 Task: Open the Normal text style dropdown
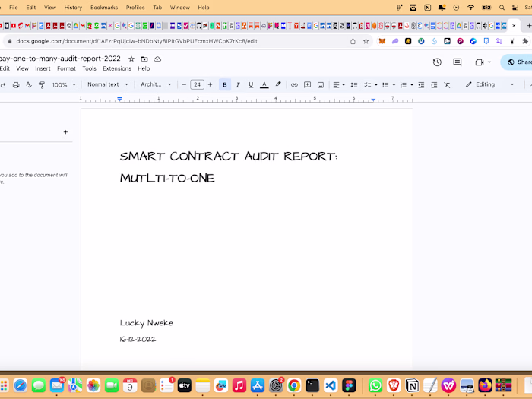(x=108, y=84)
